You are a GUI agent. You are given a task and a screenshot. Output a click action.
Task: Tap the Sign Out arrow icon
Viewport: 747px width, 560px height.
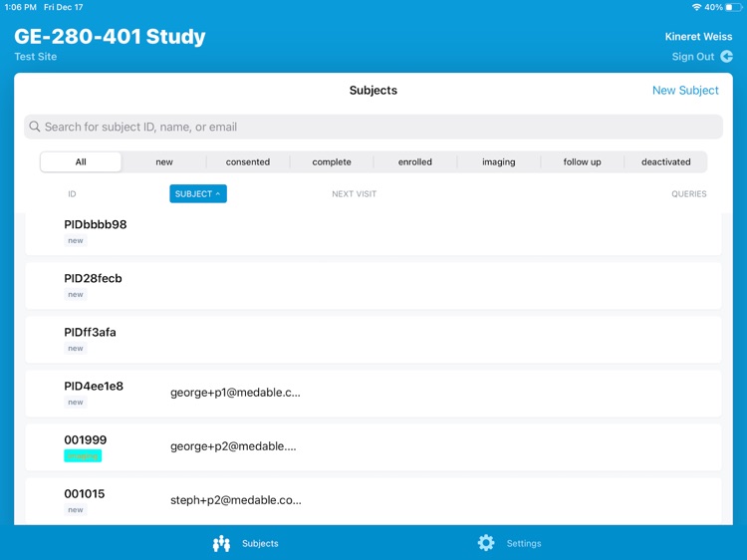(x=726, y=56)
